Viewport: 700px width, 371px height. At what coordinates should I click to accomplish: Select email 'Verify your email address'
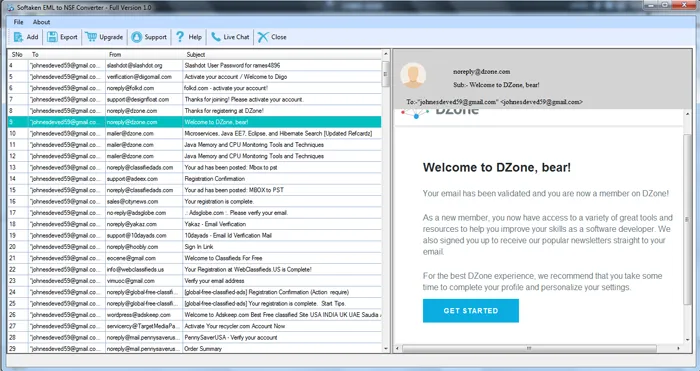pyautogui.click(x=195, y=281)
